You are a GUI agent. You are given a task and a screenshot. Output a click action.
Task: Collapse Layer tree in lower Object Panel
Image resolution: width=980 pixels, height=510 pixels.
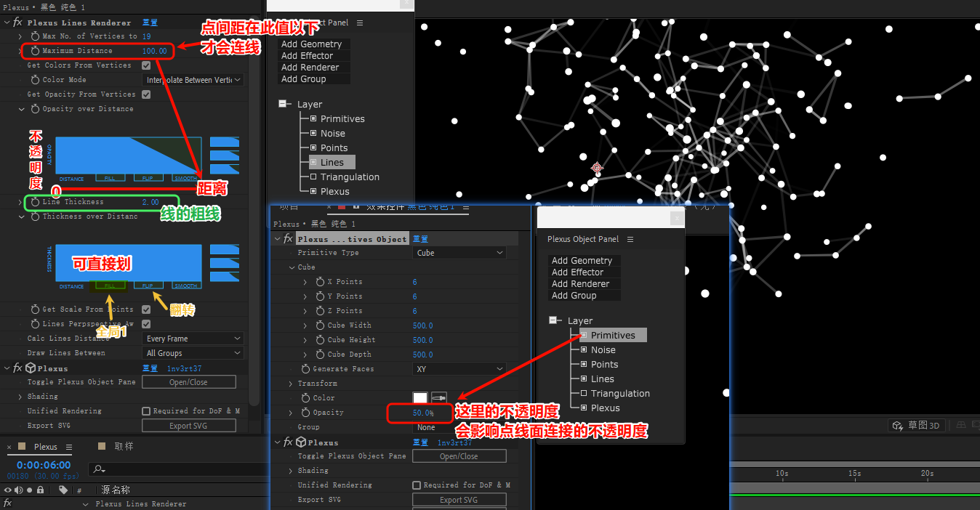click(554, 320)
